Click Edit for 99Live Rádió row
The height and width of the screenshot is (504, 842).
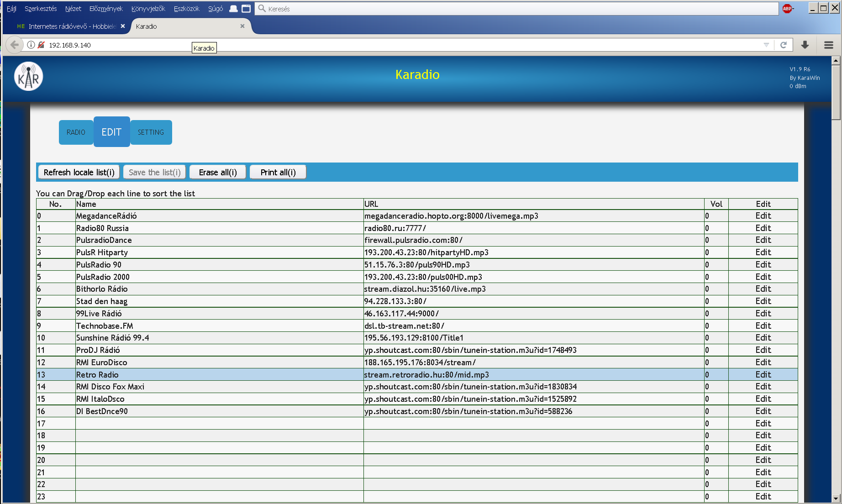(x=763, y=314)
